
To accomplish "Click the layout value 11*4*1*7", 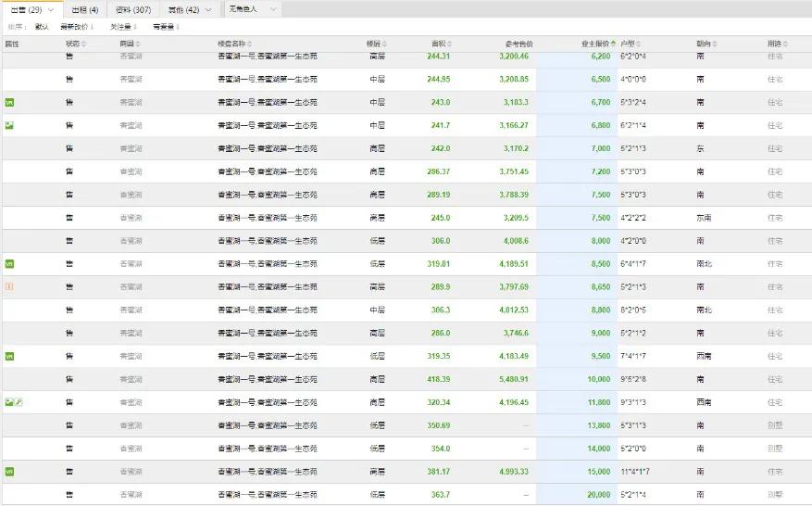I will 635,472.
